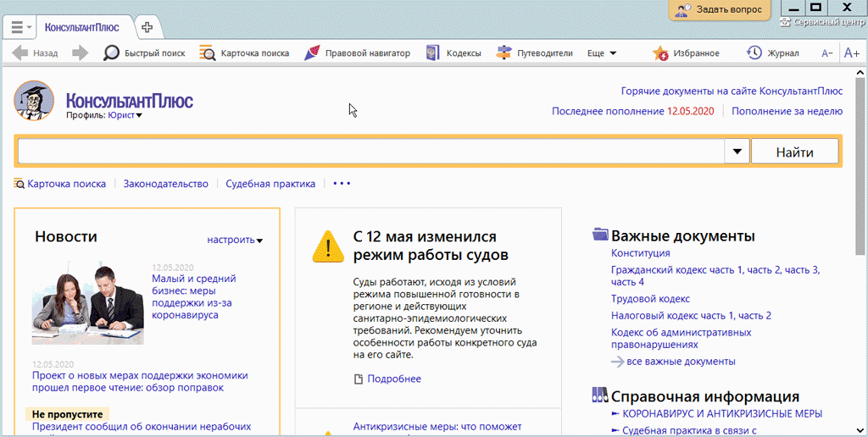Open the Законодательство link
This screenshot has height=437, width=868.
coord(166,184)
